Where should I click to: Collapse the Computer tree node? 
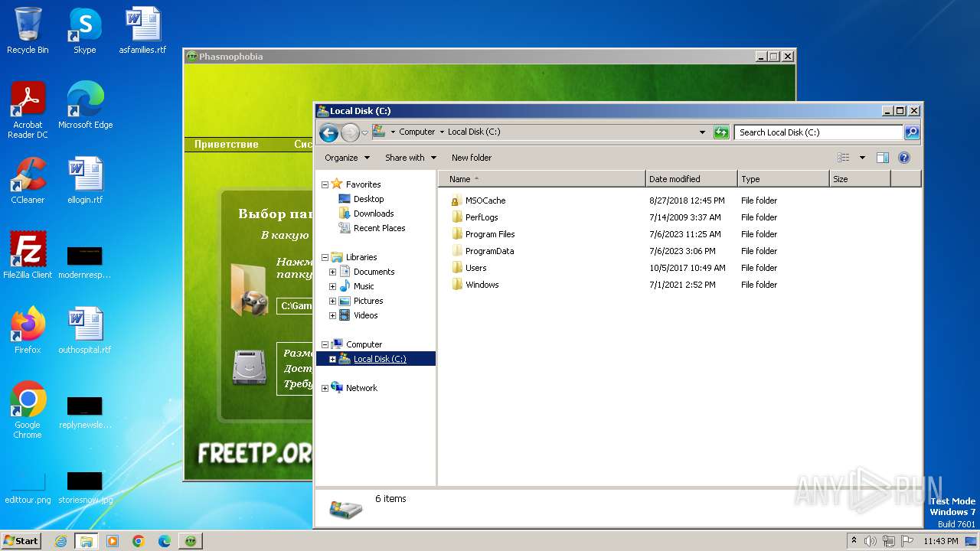[x=325, y=344]
